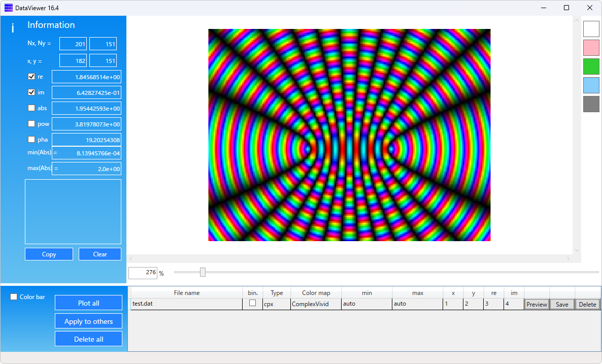Select the gray background color swatch
The width and height of the screenshot is (602, 364).
tap(591, 104)
